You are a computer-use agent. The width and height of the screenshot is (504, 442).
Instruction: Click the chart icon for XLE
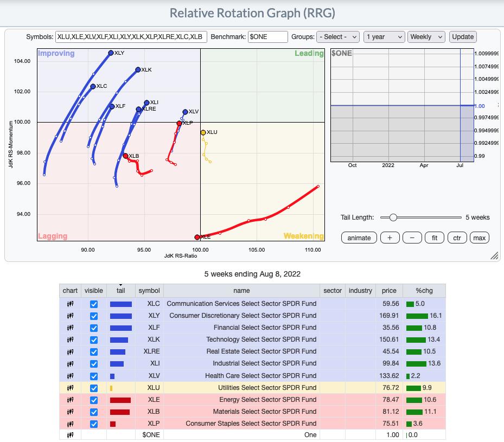coord(70,400)
